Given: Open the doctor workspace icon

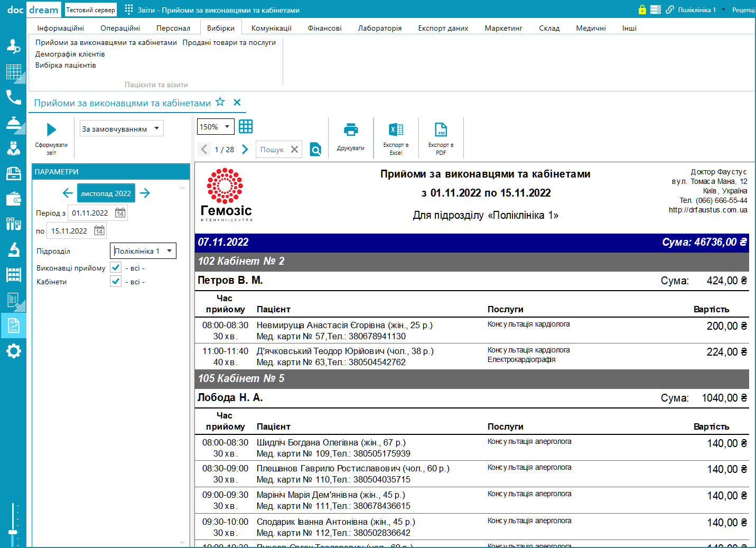Looking at the screenshot, I should (x=13, y=148).
